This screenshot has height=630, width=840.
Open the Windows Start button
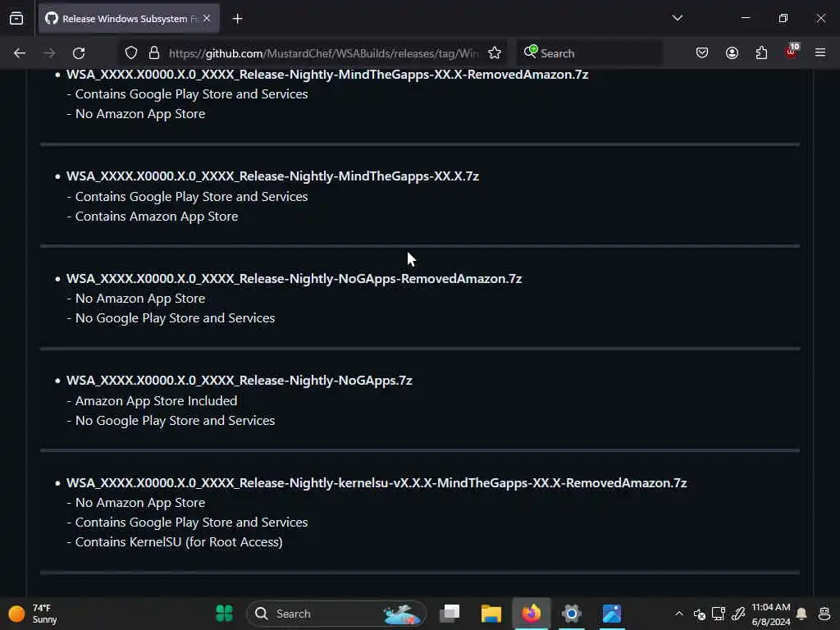(x=225, y=614)
